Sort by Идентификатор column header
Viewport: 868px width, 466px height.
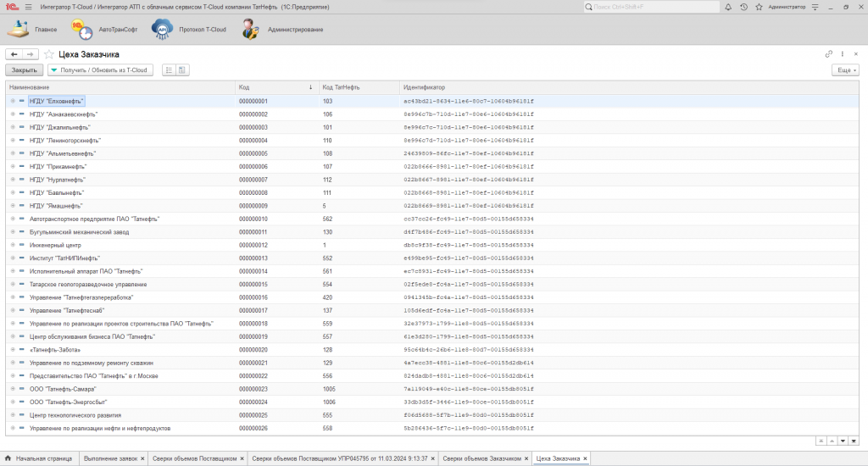coord(629,87)
